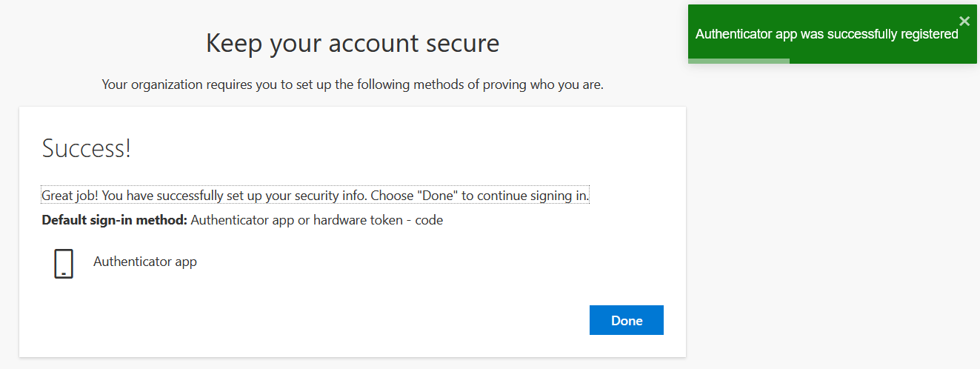980x369 pixels.
Task: Click the Great job confirmation sentence
Action: 316,196
